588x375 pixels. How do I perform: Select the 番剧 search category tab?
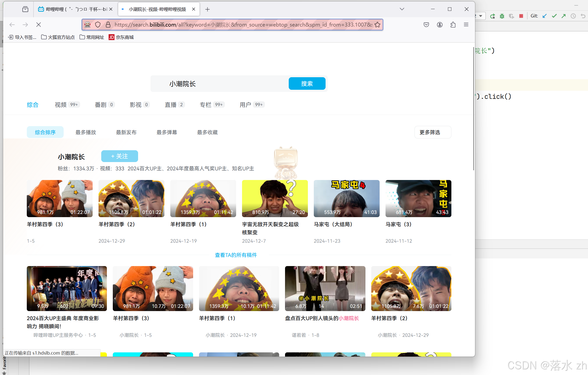105,105
